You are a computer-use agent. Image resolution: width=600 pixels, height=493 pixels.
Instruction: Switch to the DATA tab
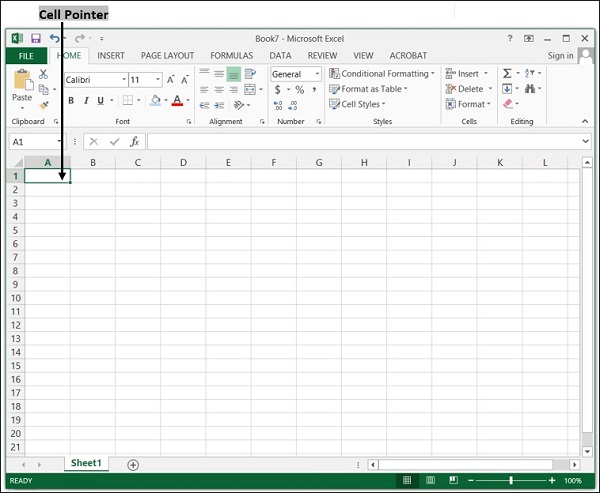point(280,56)
